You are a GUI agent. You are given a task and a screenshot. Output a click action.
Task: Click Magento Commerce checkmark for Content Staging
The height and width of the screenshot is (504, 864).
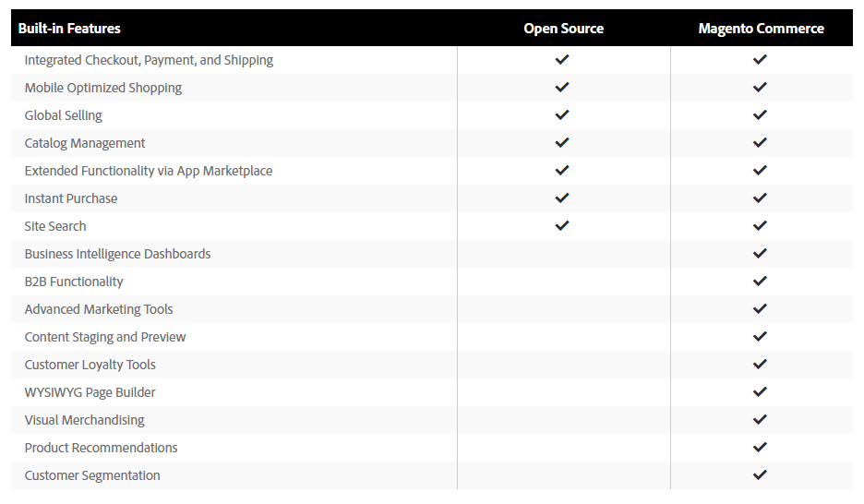(x=760, y=336)
